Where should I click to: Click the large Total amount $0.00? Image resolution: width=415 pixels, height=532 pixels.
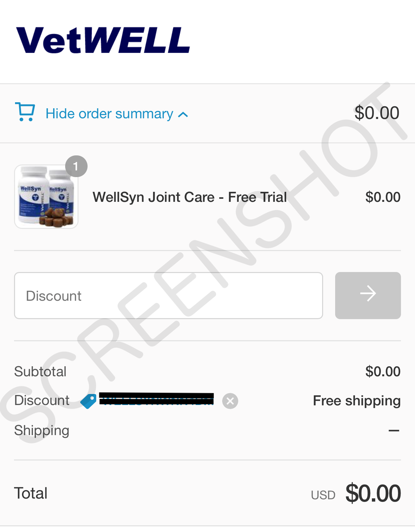click(x=373, y=493)
